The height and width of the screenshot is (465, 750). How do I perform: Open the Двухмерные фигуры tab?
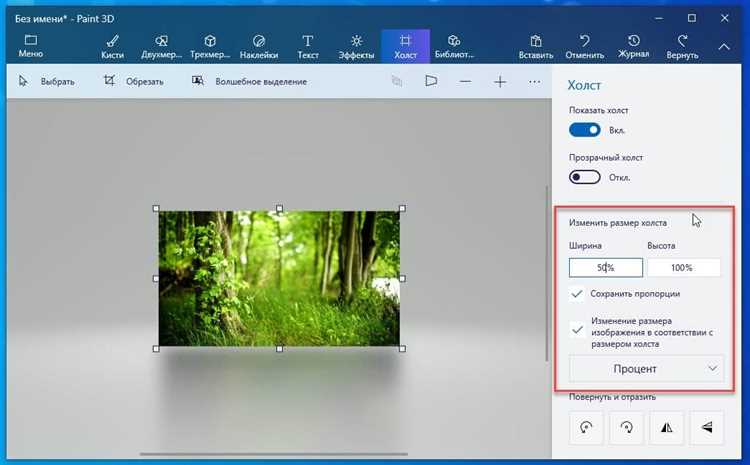[x=161, y=47]
